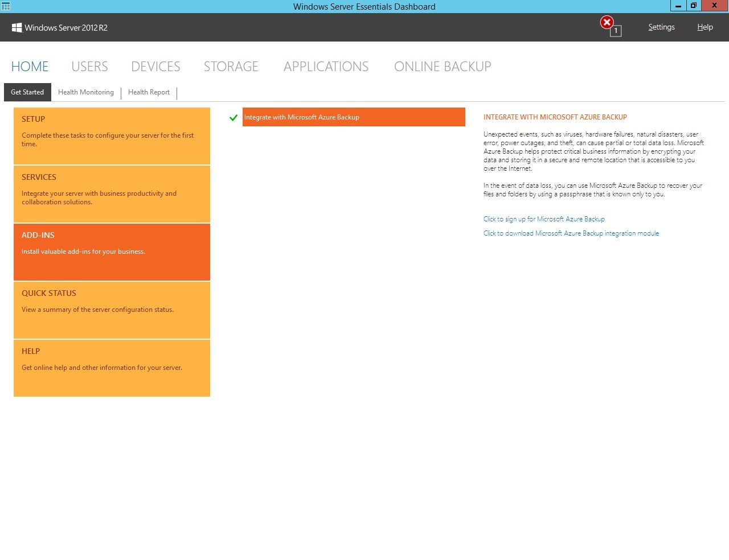Viewport: 729px width, 560px height.
Task: Click the Windows Server 2012 R2 logo
Action: [x=60, y=27]
